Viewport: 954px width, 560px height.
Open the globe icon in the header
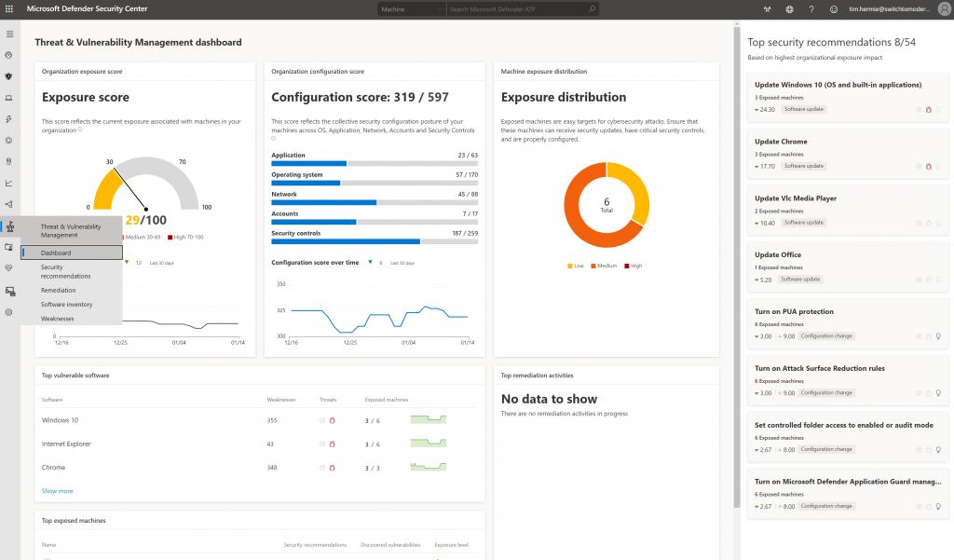(x=789, y=9)
